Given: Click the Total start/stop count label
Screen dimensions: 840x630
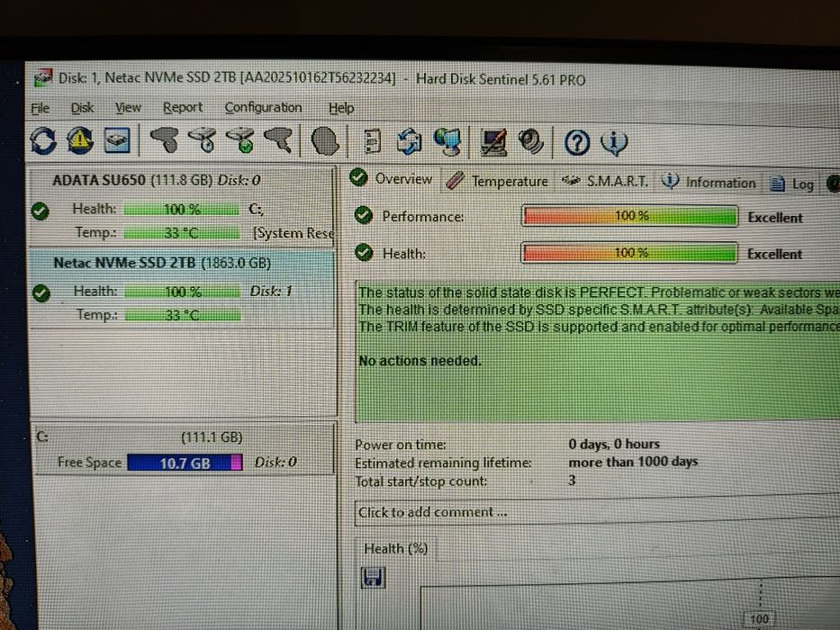Looking at the screenshot, I should pyautogui.click(x=421, y=481).
